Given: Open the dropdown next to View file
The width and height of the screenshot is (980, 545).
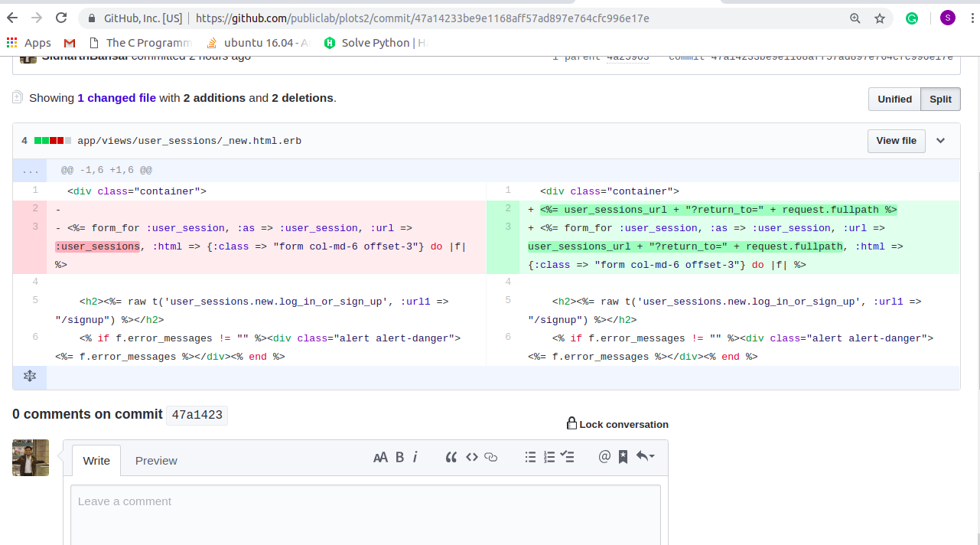Looking at the screenshot, I should (x=941, y=141).
